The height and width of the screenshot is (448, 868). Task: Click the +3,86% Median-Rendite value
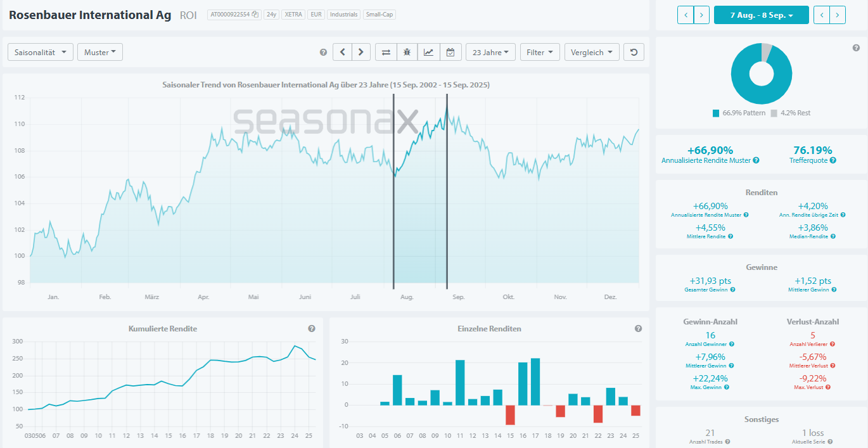point(813,227)
